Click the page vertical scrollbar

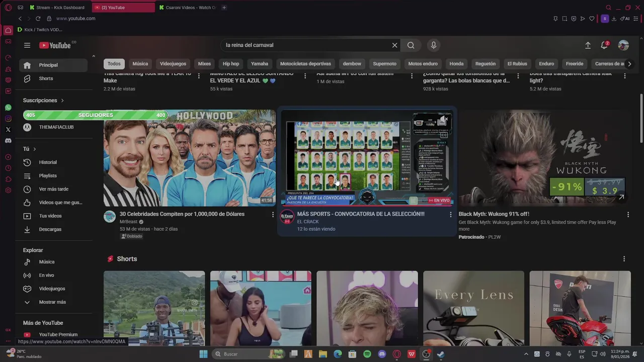point(641,119)
